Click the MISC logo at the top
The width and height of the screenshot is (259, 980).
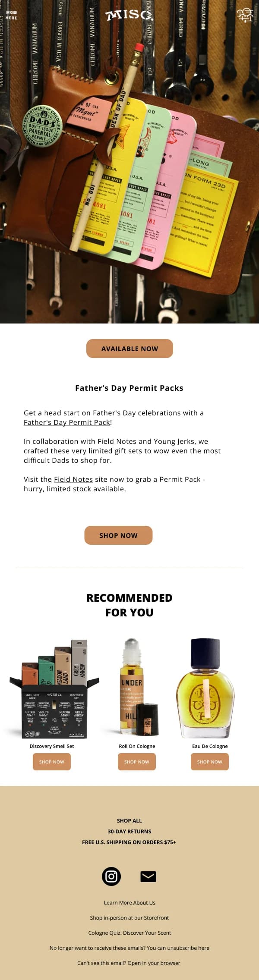pos(129,14)
